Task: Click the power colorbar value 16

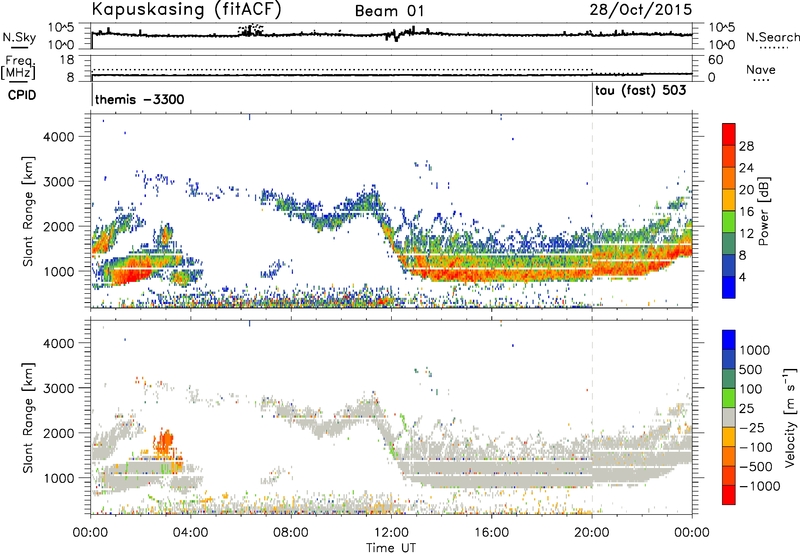Action: point(746,212)
